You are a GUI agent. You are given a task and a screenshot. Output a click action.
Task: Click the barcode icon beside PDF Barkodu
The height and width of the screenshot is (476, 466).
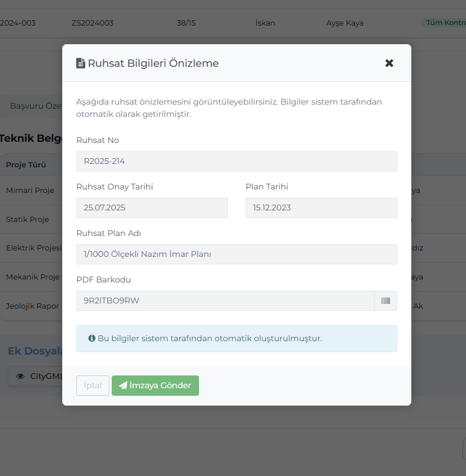click(386, 301)
